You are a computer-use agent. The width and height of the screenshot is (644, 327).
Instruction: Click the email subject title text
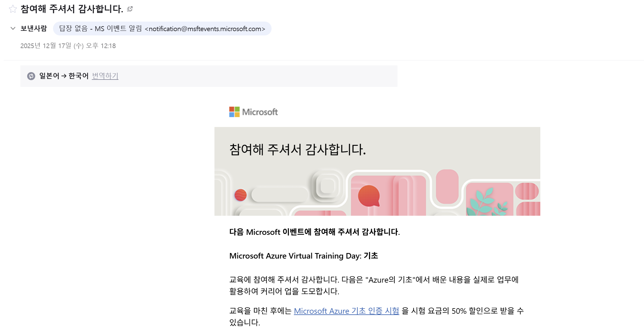[x=72, y=8]
